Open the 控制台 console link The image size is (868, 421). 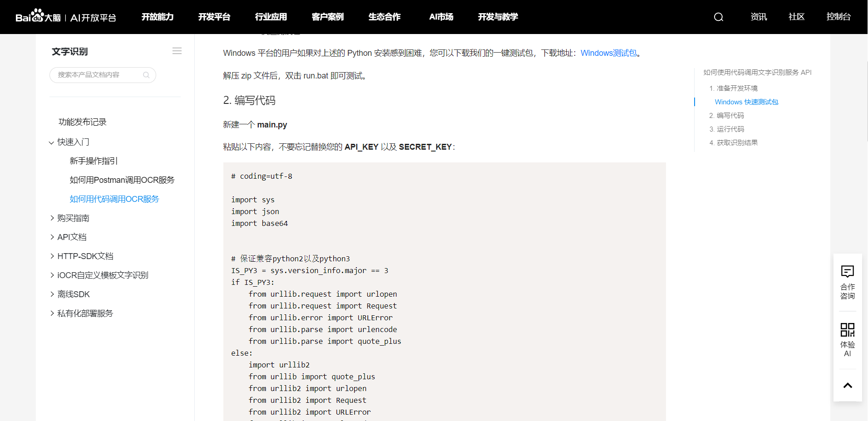pos(838,17)
